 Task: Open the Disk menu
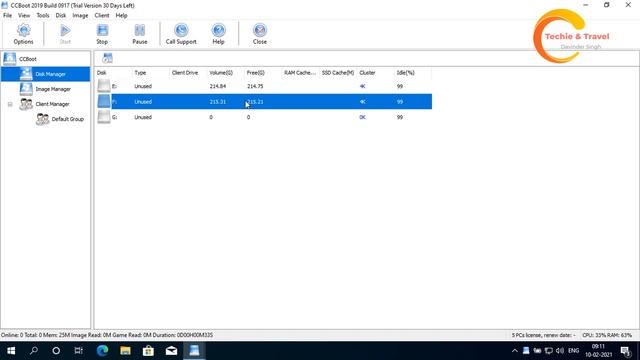(61, 16)
